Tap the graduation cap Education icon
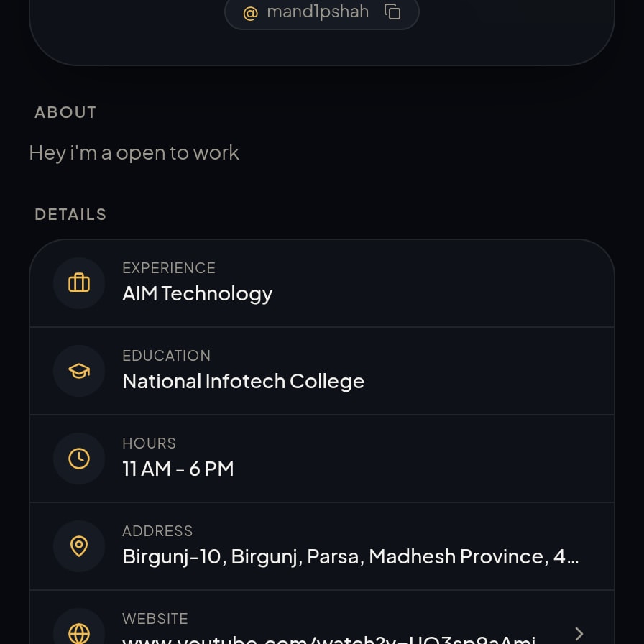 [x=79, y=371]
